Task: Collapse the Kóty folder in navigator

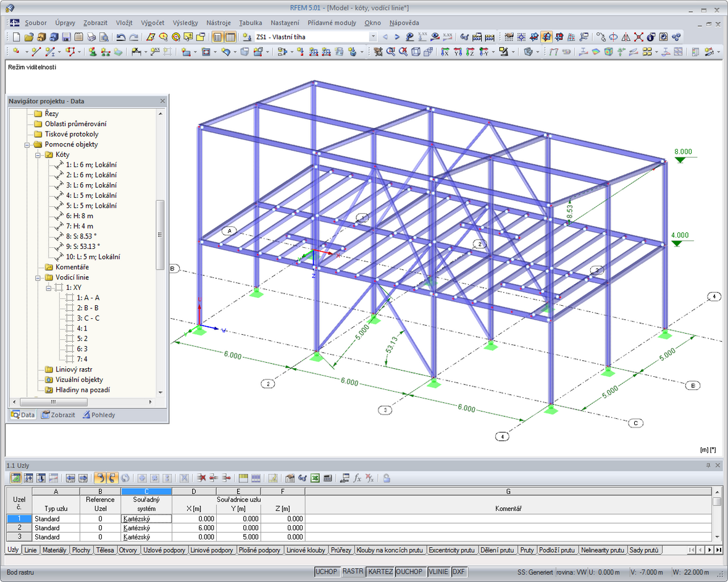Action: click(x=38, y=154)
